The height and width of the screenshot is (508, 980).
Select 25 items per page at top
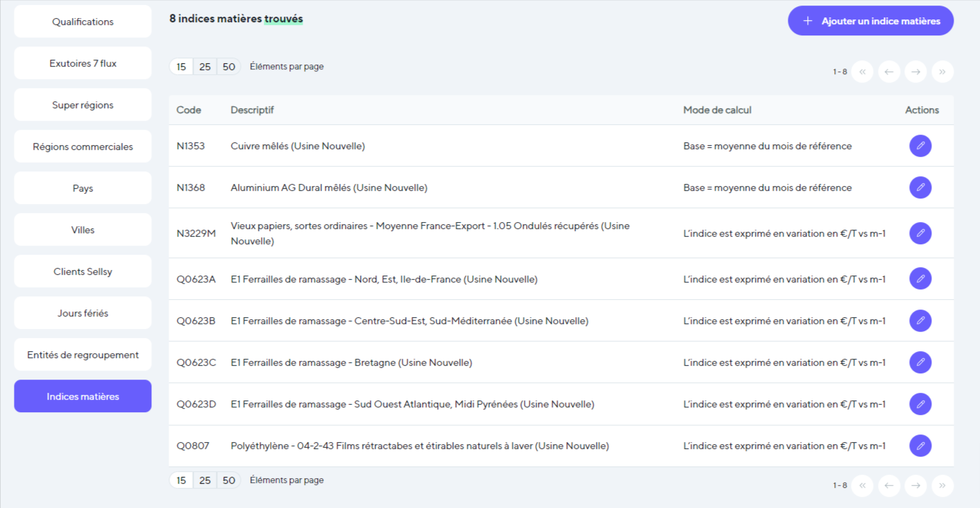click(x=205, y=67)
